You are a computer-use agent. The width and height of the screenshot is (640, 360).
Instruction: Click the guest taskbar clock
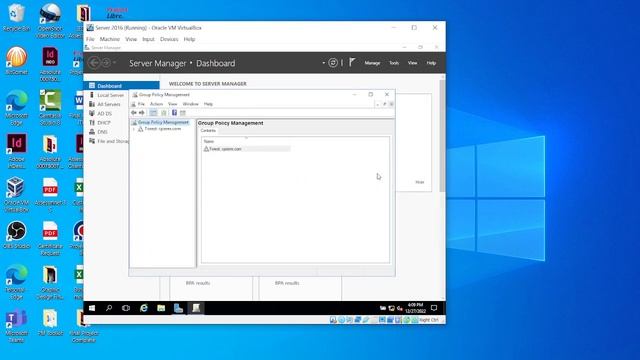click(x=415, y=308)
